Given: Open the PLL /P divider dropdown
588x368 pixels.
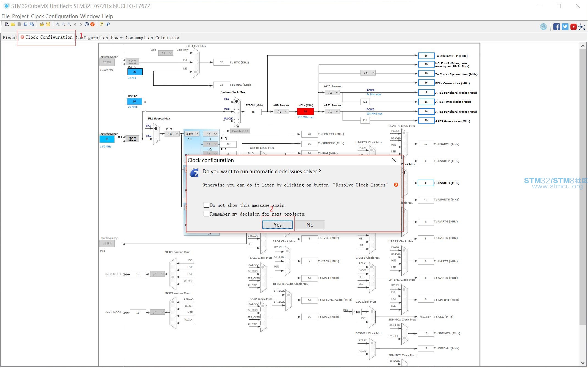Looking at the screenshot, I should (x=211, y=134).
